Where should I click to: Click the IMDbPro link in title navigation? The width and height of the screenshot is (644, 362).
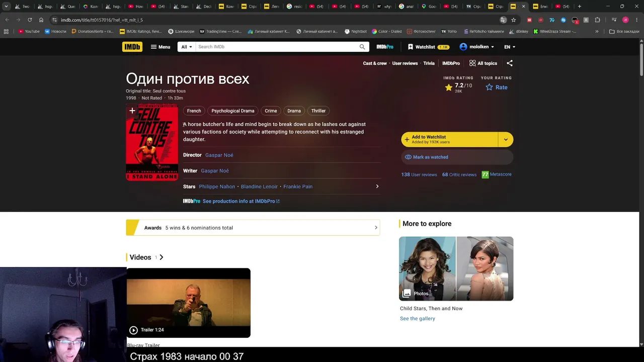pyautogui.click(x=451, y=63)
